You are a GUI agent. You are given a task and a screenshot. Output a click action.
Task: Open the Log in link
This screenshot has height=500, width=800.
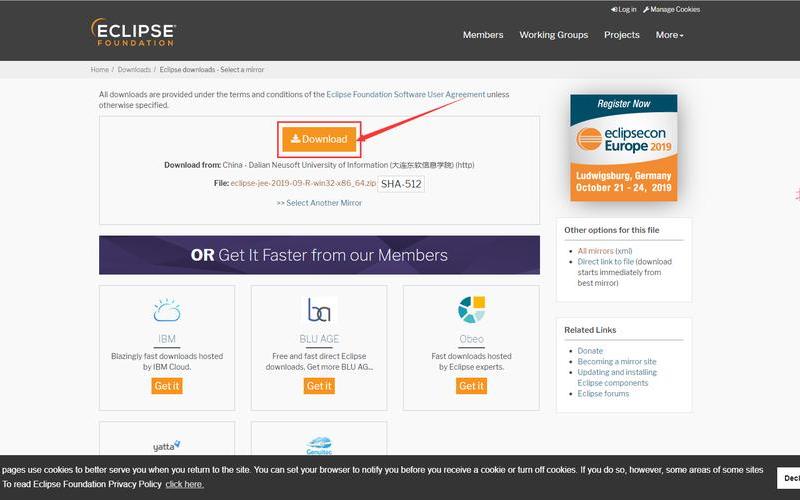click(623, 9)
